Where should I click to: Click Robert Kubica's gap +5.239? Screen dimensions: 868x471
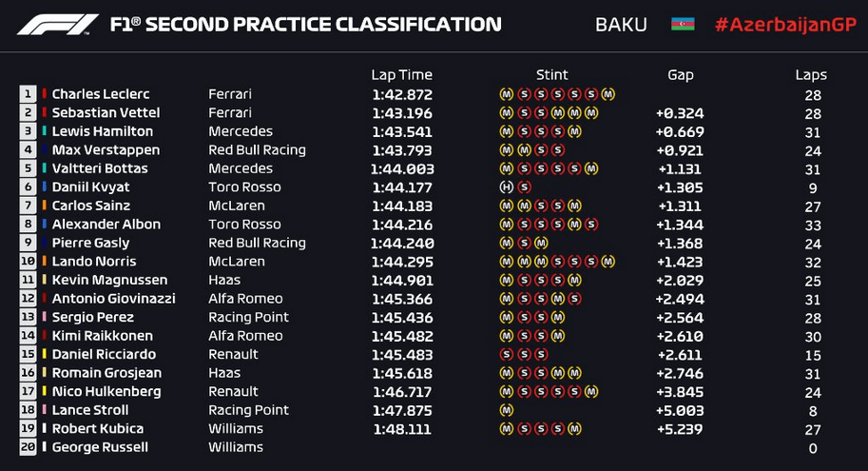click(x=680, y=429)
